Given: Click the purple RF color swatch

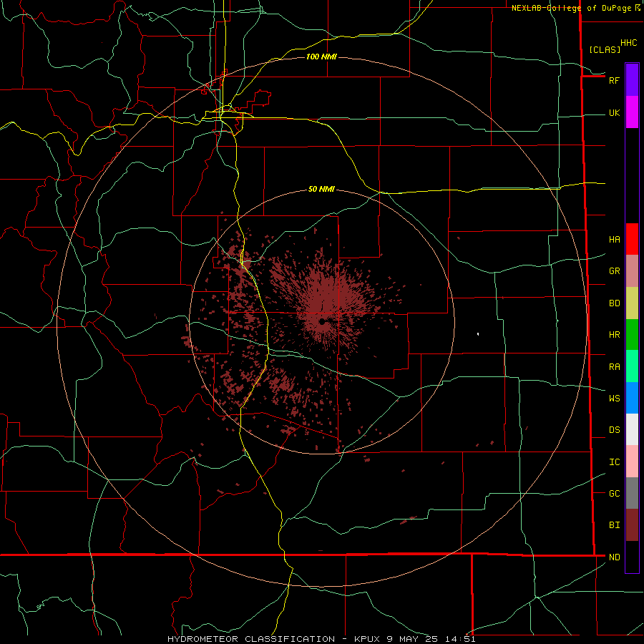Looking at the screenshot, I should click(x=632, y=80).
